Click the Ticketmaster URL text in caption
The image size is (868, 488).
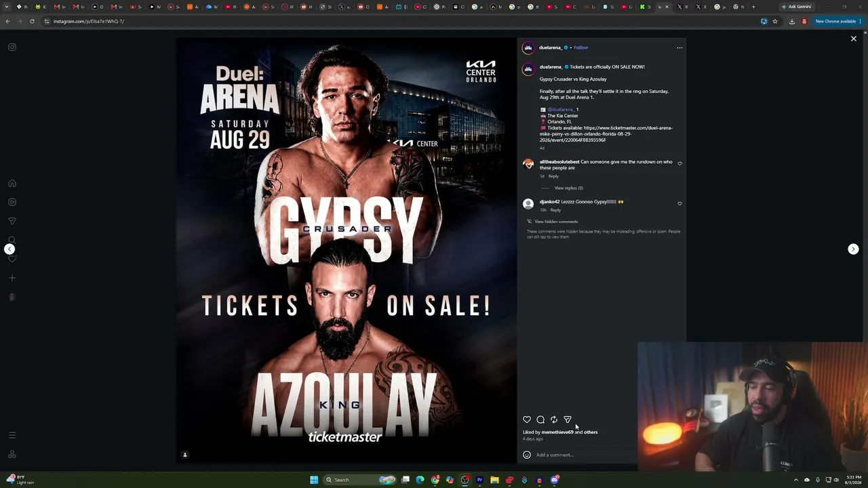click(x=607, y=134)
